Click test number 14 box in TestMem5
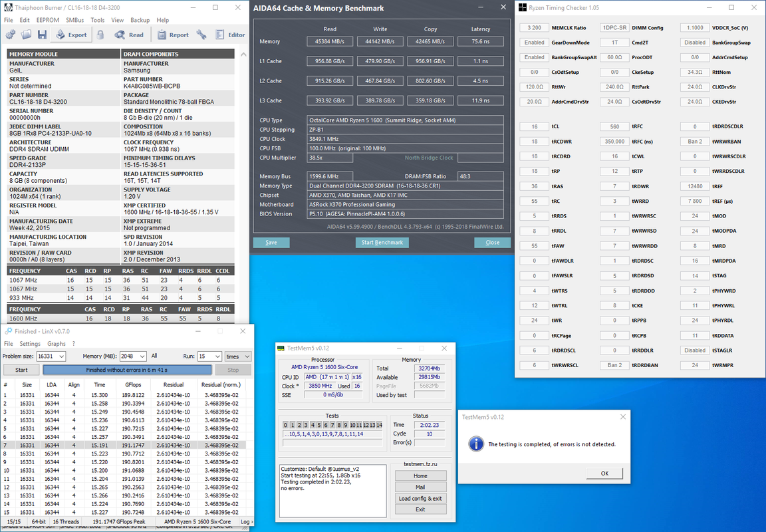 (x=379, y=425)
